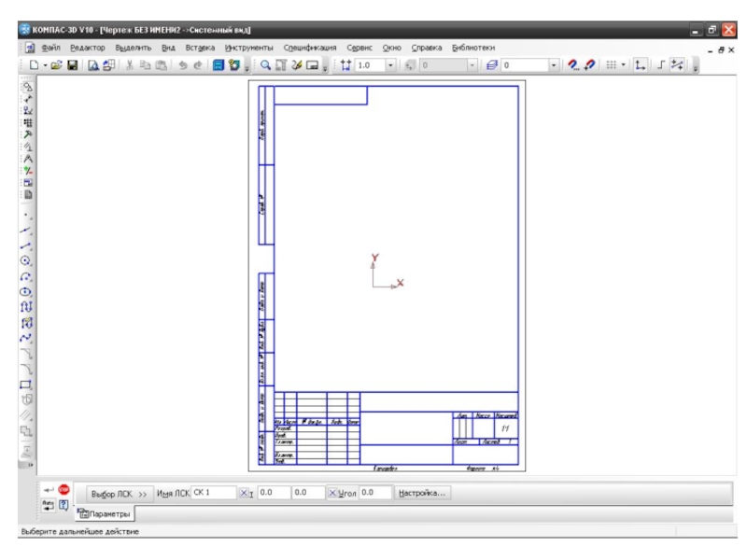Screen dimensions: 747x560
Task: Expand the view toolbar overflow chevron
Action: point(325,69)
